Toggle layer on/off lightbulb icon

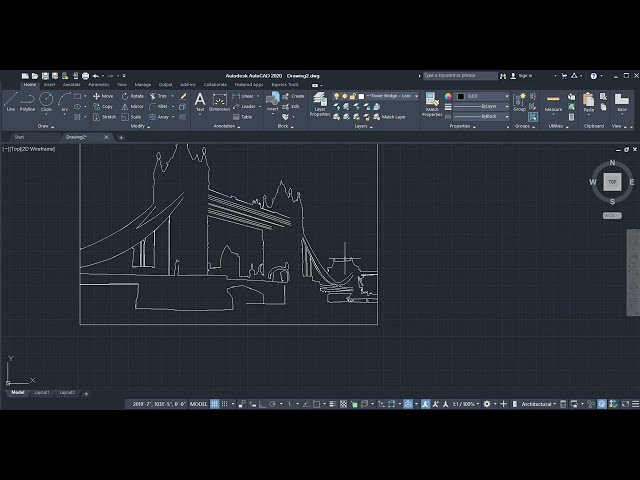pos(336,96)
